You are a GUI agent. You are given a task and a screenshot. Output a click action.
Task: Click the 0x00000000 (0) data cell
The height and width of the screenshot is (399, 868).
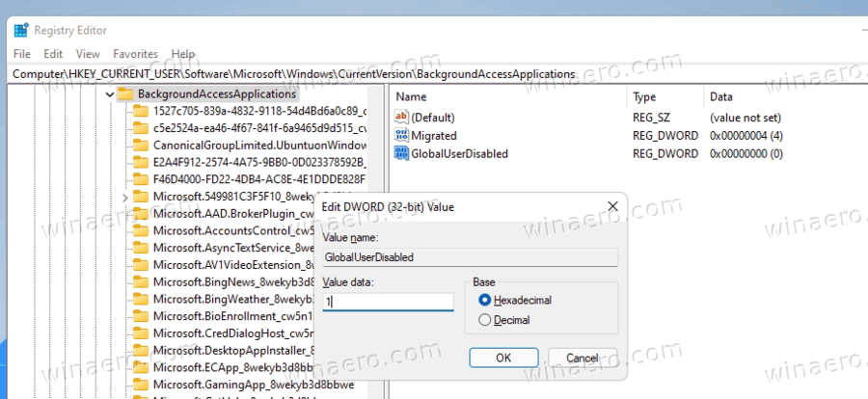tap(746, 153)
